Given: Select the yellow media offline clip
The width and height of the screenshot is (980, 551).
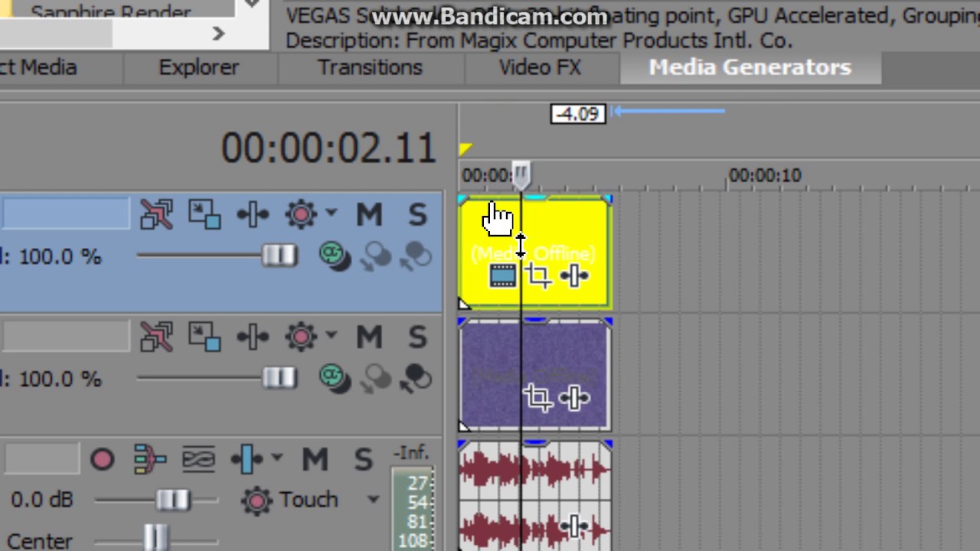Looking at the screenshot, I should (x=534, y=253).
